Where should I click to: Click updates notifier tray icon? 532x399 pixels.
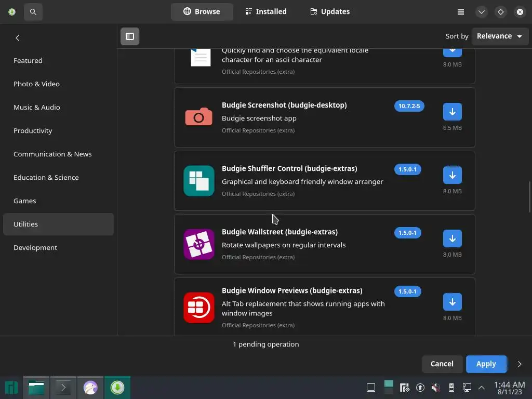pos(420,388)
